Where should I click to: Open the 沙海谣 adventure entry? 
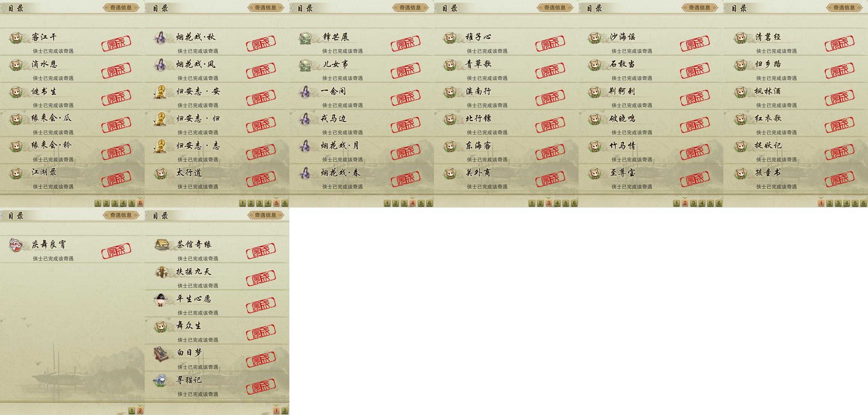coord(651,42)
